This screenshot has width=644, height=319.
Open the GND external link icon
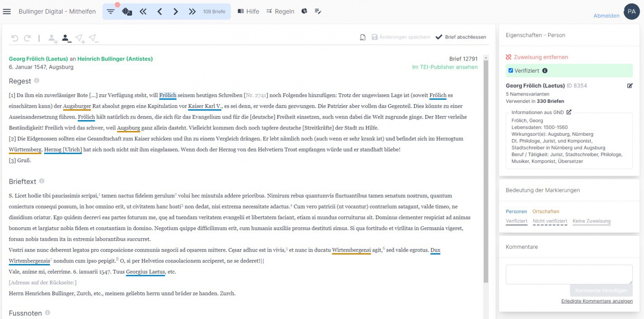click(x=569, y=112)
